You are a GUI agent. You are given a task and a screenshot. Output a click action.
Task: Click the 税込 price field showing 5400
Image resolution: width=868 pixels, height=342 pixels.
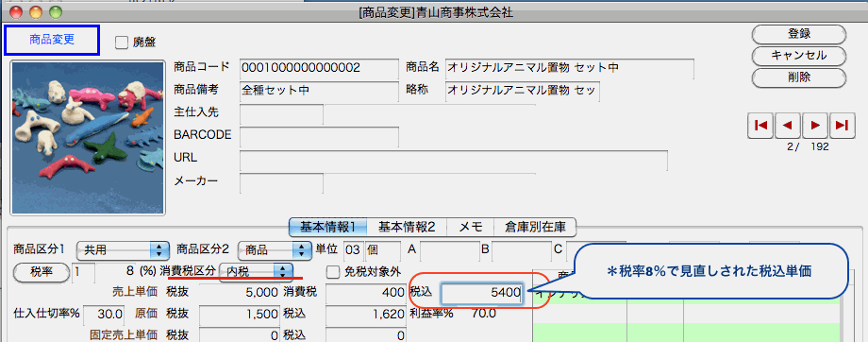pyautogui.click(x=481, y=293)
